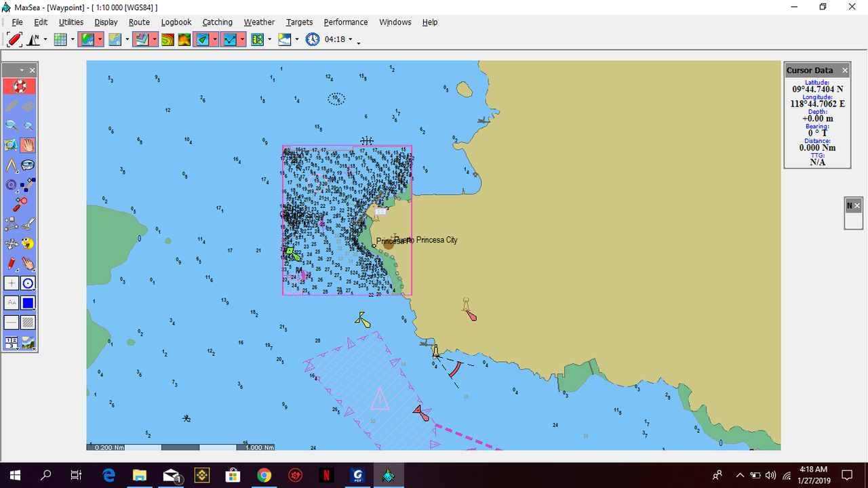Open the 04:18 time dropdown
The image size is (868, 488).
coord(351,39)
